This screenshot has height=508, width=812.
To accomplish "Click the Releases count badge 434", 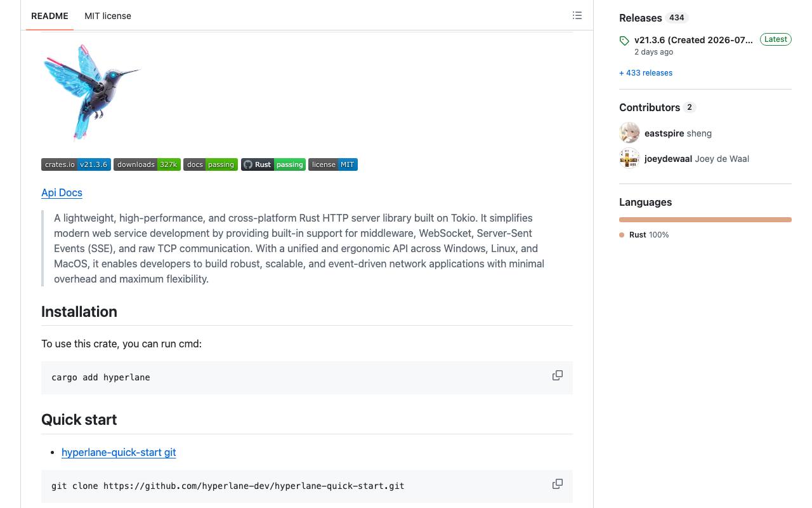I will [x=677, y=18].
